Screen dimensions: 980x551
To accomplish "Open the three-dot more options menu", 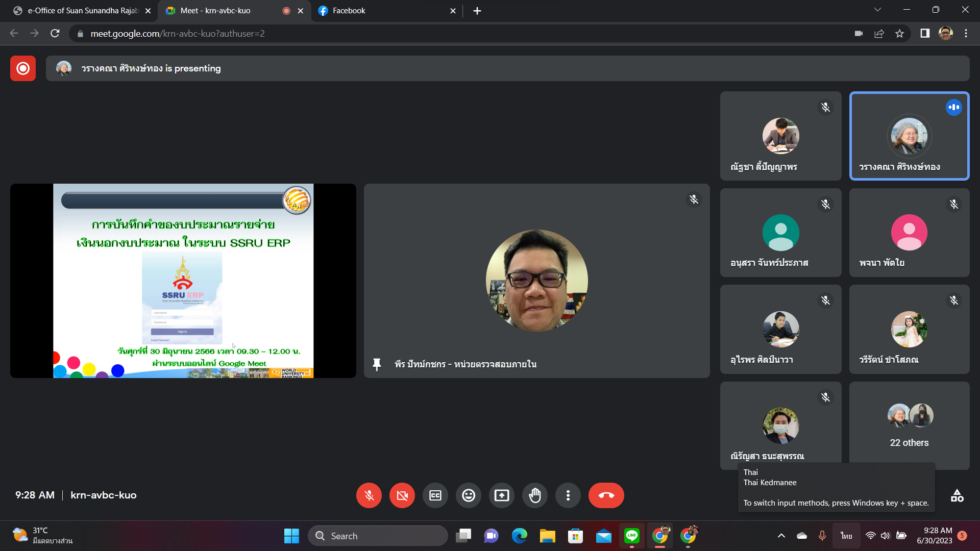I will 568,495.
